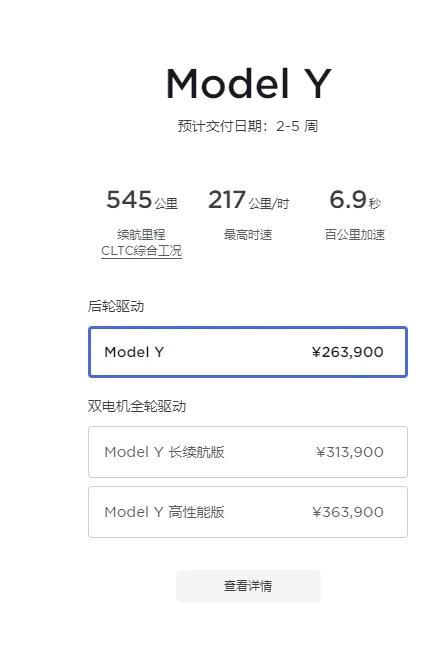The image size is (442, 648).
Task: Click the 217 公里/时 top speed figure
Action: (248, 200)
